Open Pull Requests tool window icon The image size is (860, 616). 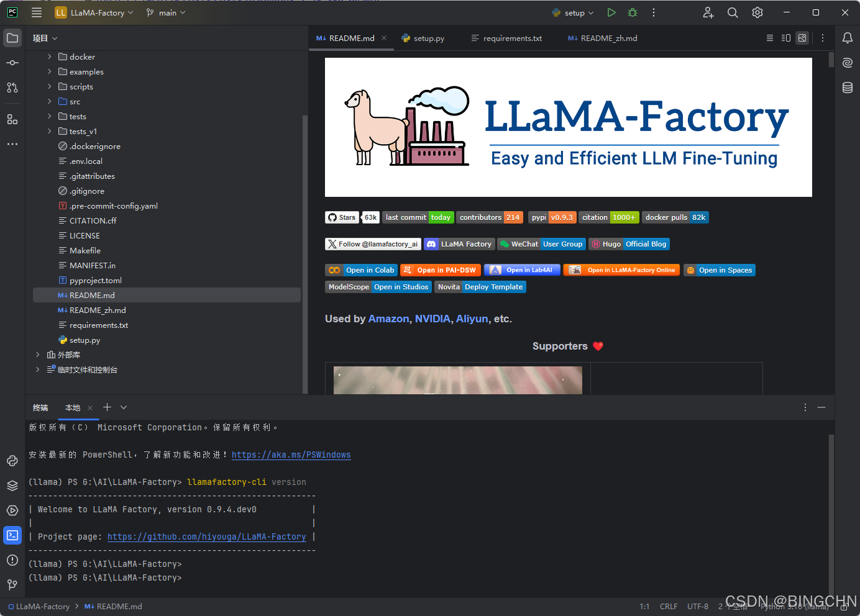coord(12,88)
